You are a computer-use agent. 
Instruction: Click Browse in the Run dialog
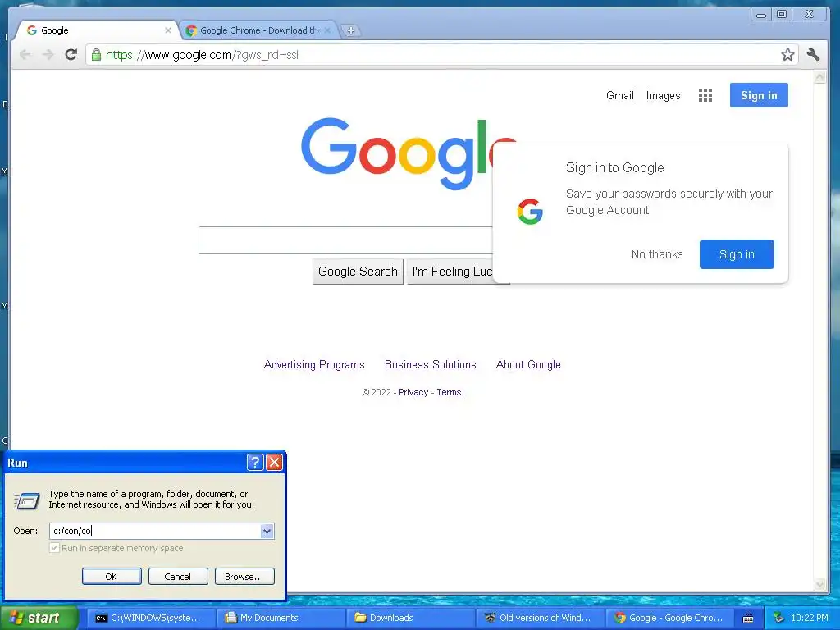coord(244,577)
